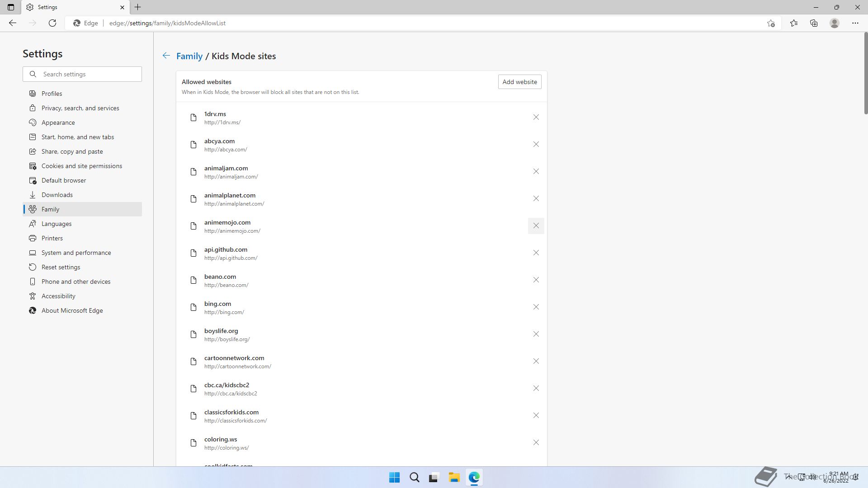Open taskbar Search

[x=414, y=478]
